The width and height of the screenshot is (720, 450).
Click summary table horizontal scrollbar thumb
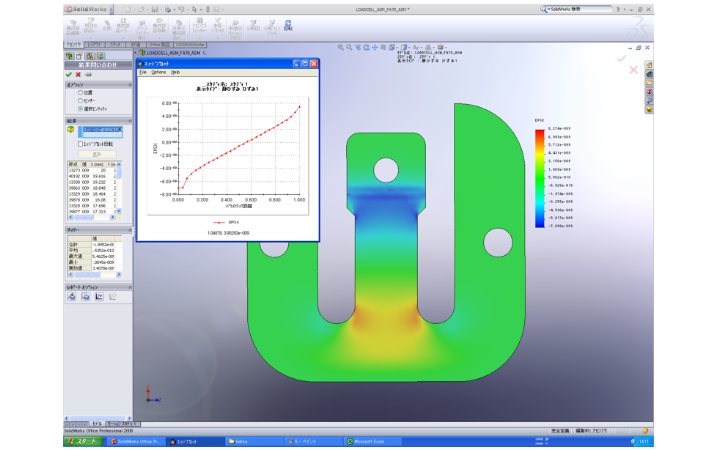click(x=87, y=275)
